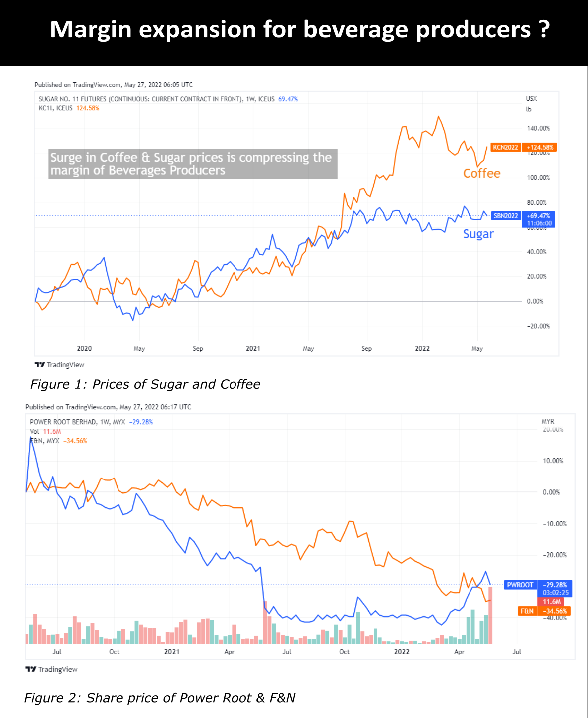Open the SUGAR NO. 11 FUTURES legend entry
This screenshot has height=718, width=588.
coord(157,99)
